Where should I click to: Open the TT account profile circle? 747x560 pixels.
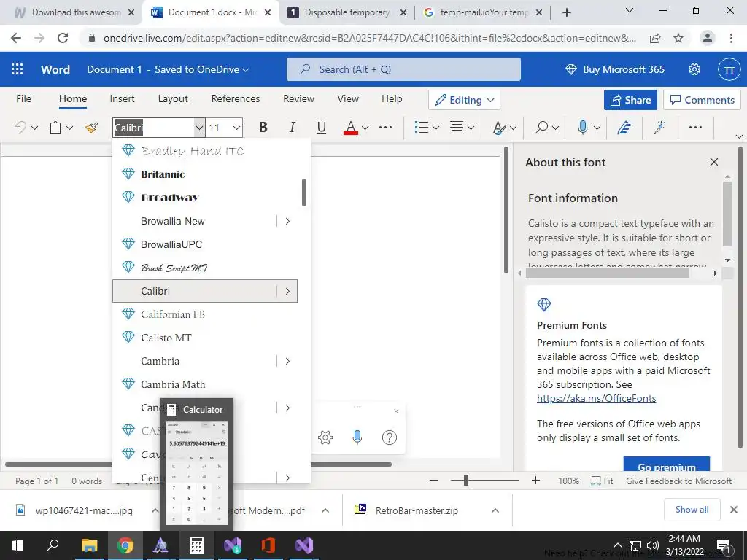729,69
